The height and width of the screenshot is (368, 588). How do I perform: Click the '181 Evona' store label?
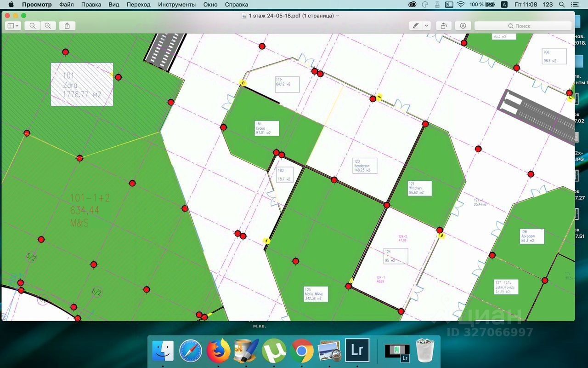(x=267, y=128)
